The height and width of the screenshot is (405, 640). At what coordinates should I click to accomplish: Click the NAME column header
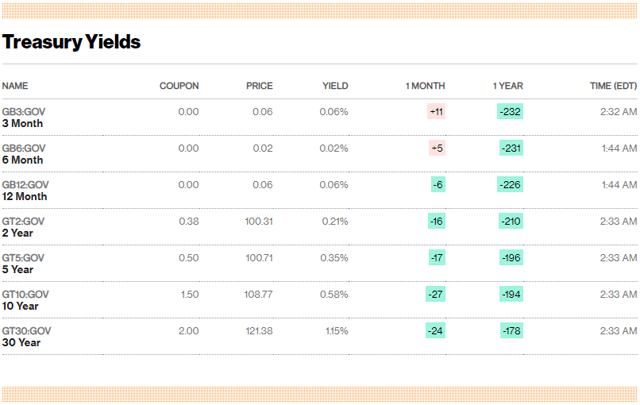[x=15, y=85]
